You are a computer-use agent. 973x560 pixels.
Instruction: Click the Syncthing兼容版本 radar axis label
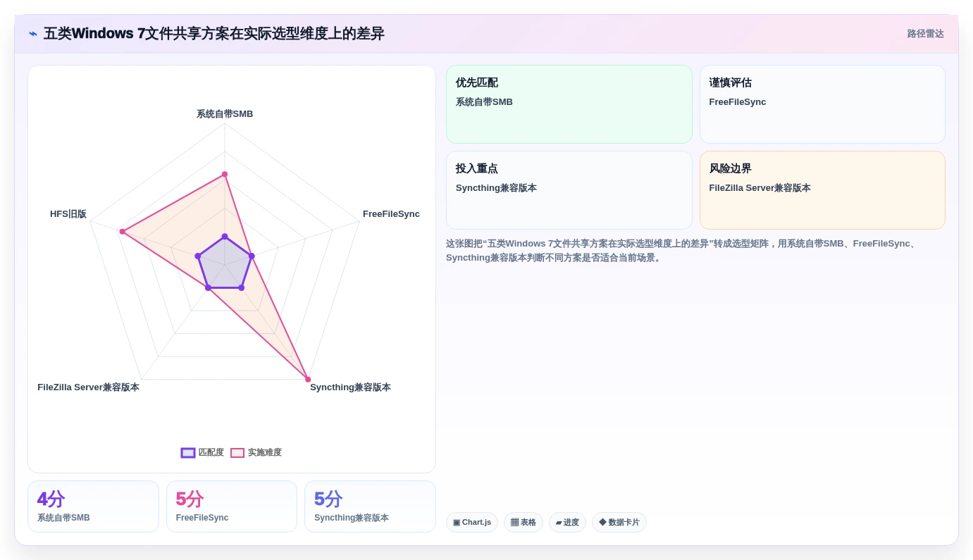[350, 387]
